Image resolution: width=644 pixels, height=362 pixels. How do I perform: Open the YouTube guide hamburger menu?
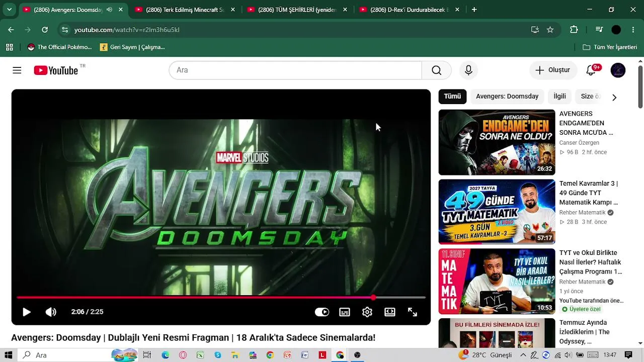click(x=17, y=70)
